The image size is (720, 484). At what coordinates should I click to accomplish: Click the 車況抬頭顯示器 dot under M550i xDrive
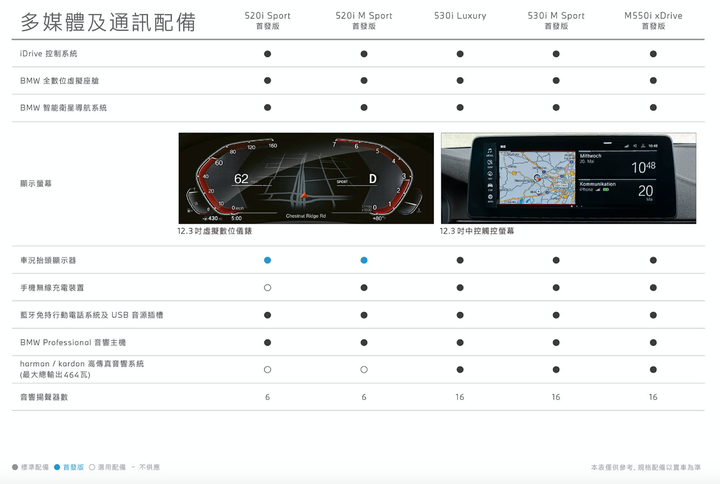point(653,260)
